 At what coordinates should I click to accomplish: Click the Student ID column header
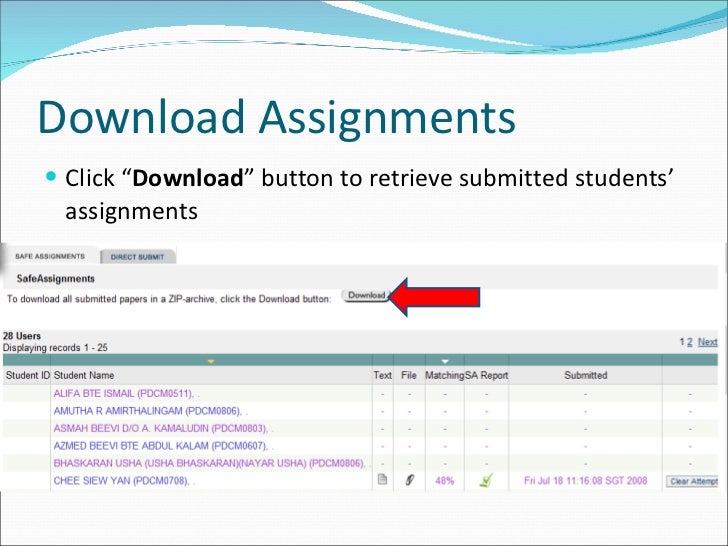coord(27,375)
